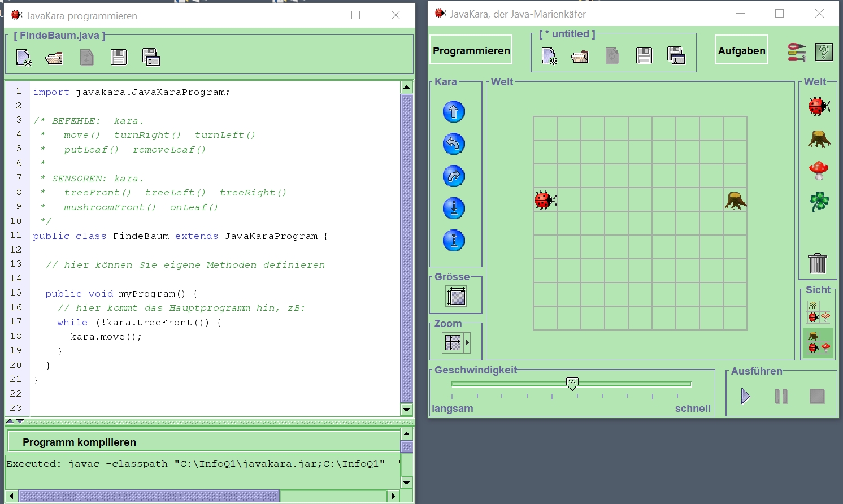Open the world size (Grösse) icon

[456, 296]
